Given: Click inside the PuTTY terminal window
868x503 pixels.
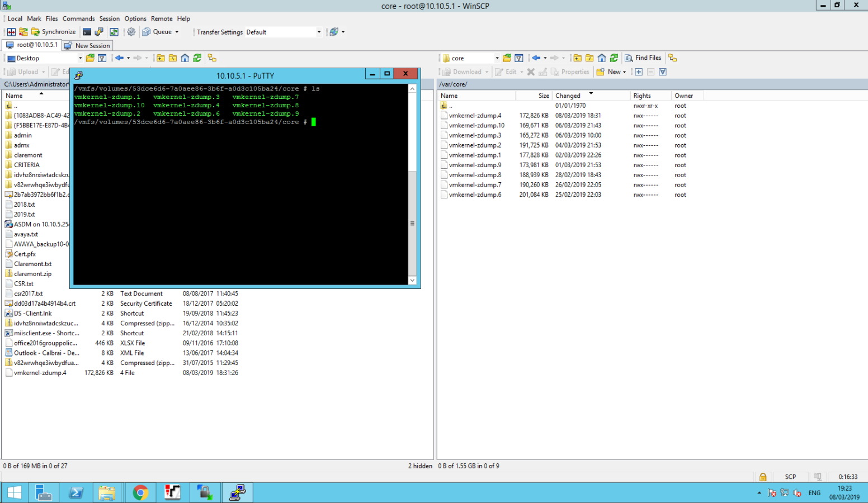Looking at the screenshot, I should (240, 184).
